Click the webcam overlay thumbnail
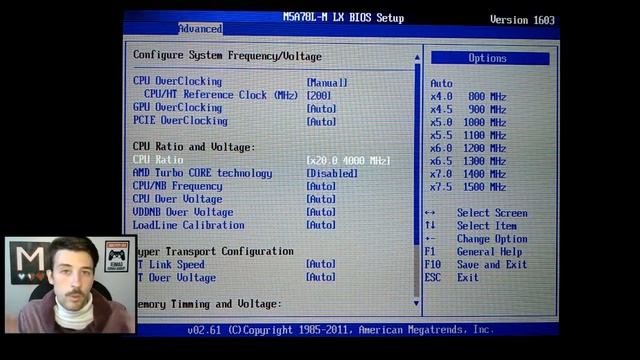640x360 pixels. click(x=70, y=284)
